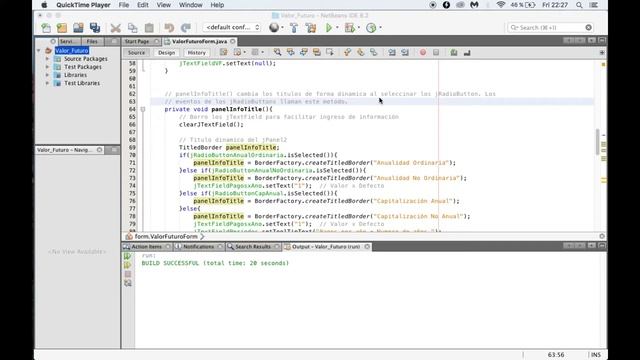Expand the Test Packages node
Image resolution: width=640 pixels, height=360 pixels.
point(47,67)
